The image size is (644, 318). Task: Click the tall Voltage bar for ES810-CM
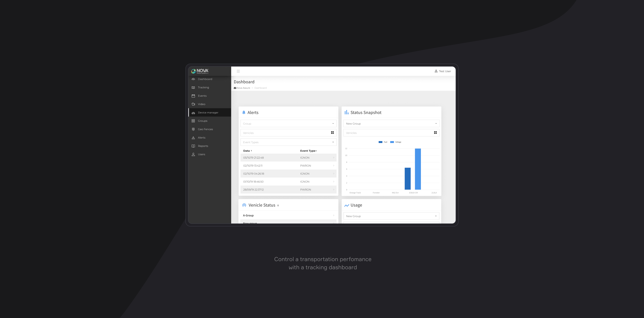(418, 169)
